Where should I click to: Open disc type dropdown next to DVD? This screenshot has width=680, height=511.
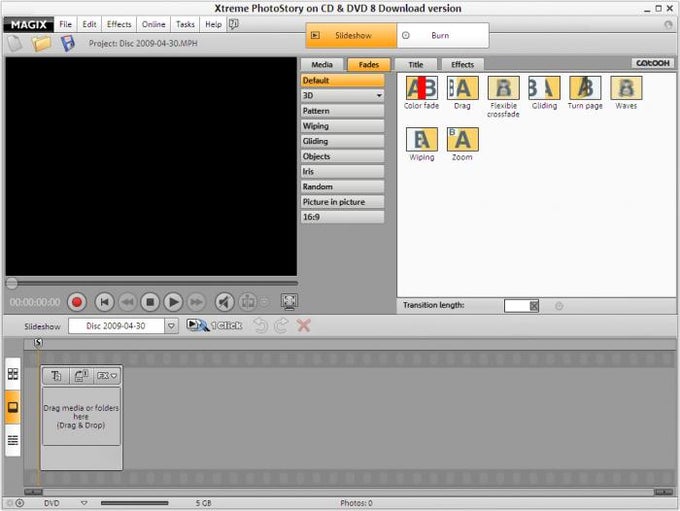[84, 503]
